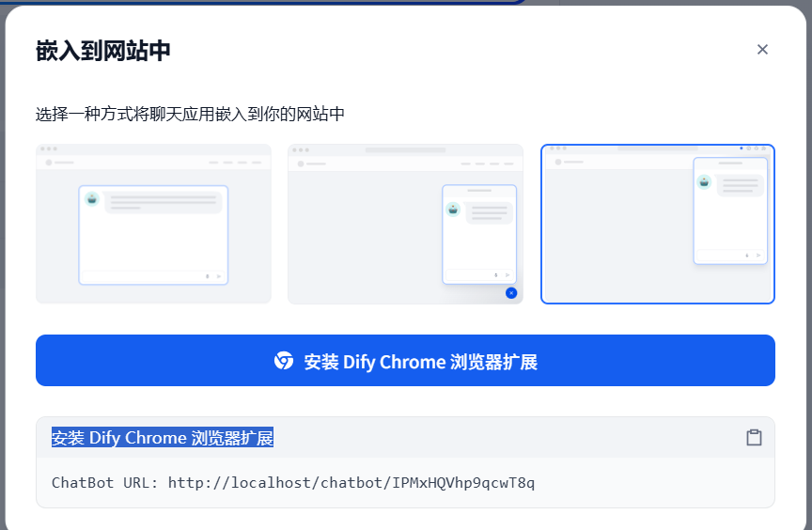This screenshot has height=530, width=812.
Task: Select the Chrome extension embed option
Action: pos(657,224)
